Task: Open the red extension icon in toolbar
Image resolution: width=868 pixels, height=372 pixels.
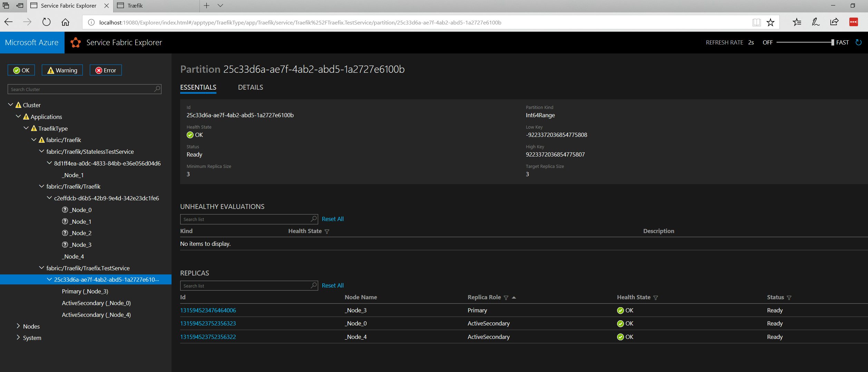Action: tap(853, 22)
